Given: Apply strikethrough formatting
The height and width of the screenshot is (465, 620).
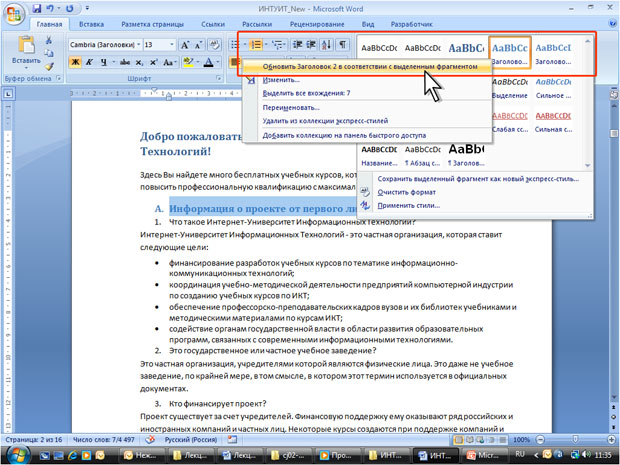Looking at the screenshot, I should point(125,62).
